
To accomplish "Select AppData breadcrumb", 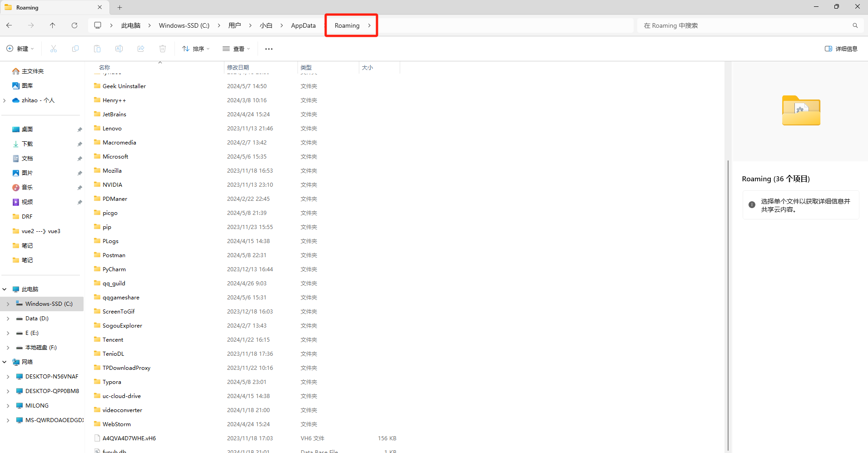I will [303, 25].
